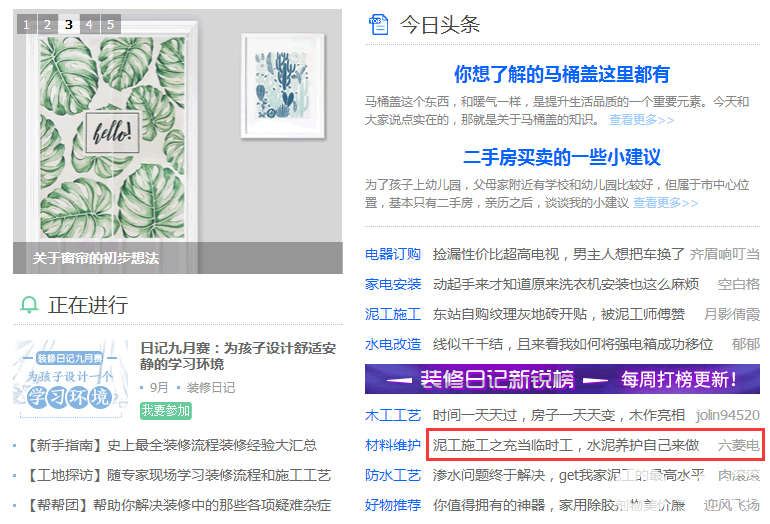Open 【新手指南】史上最全装修流程 link

pyautogui.click(x=170, y=445)
